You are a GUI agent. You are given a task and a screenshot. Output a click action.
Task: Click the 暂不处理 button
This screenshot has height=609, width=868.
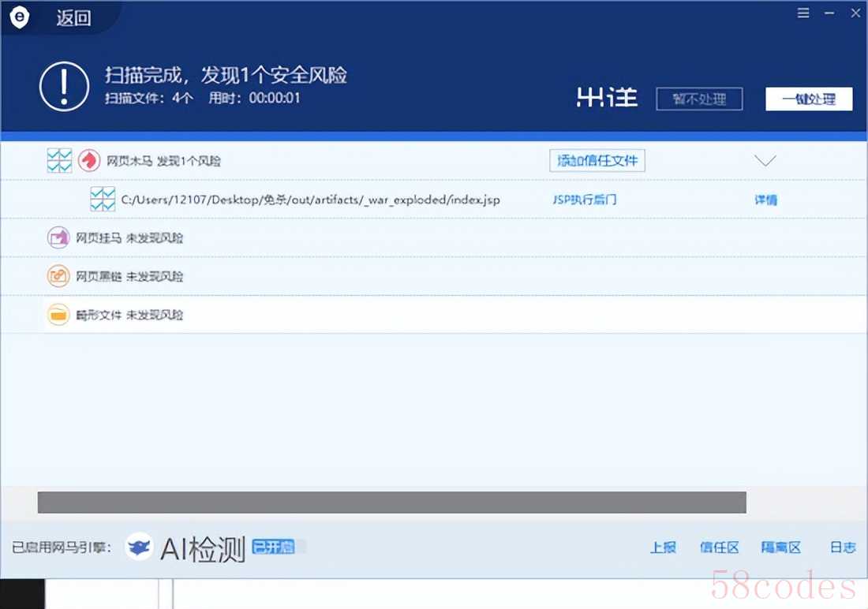tap(699, 99)
